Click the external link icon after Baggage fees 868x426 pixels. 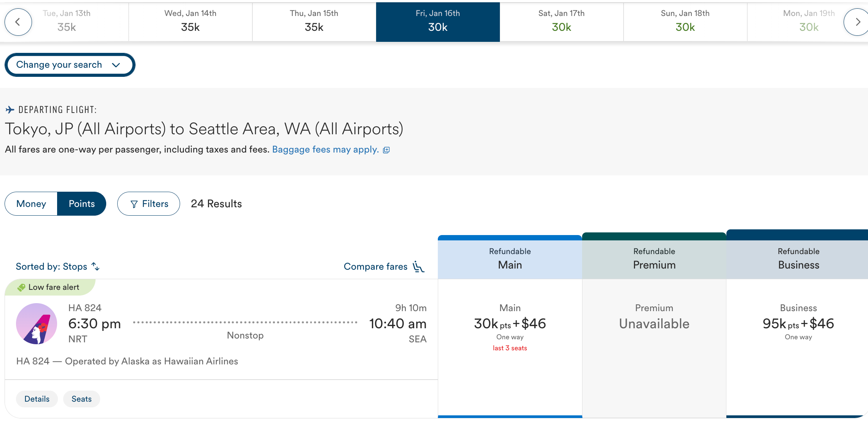point(386,150)
